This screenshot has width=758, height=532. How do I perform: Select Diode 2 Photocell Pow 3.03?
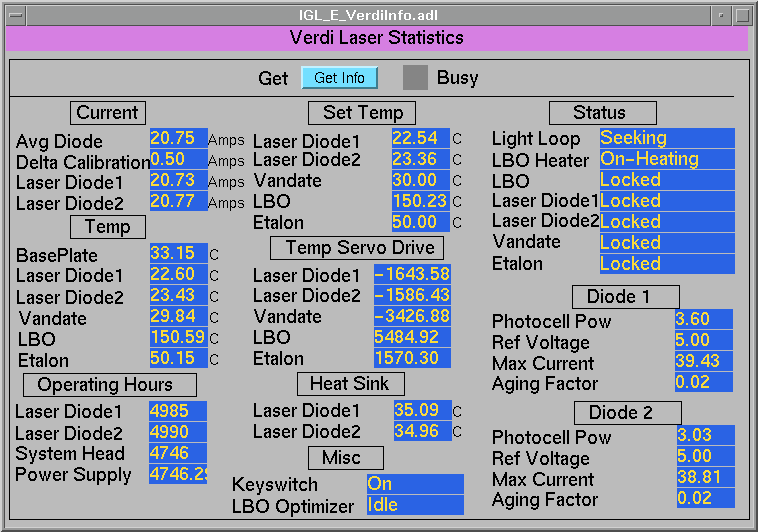pos(706,435)
